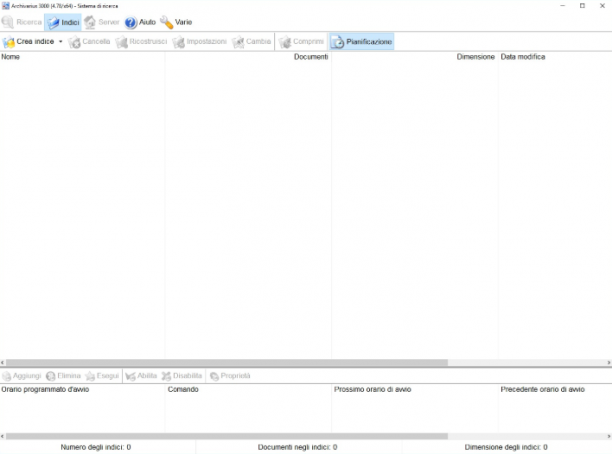
Task: Click the index list scrollbar right arrow
Action: point(609,363)
